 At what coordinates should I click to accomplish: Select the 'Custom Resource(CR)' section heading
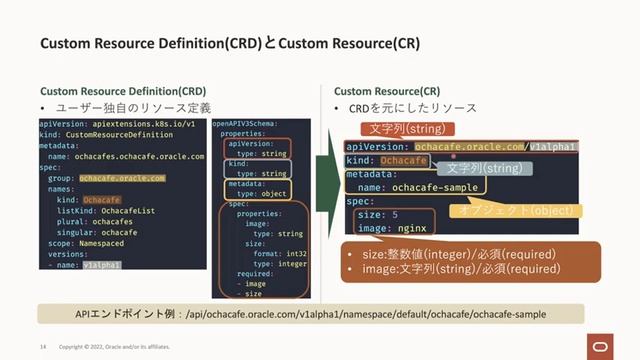(387, 91)
